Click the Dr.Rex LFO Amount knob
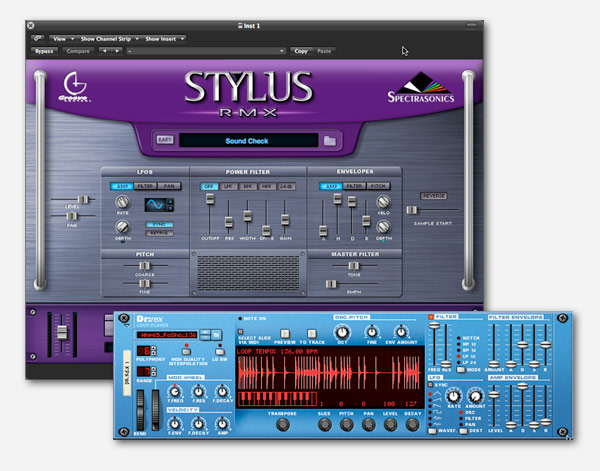 [476, 396]
